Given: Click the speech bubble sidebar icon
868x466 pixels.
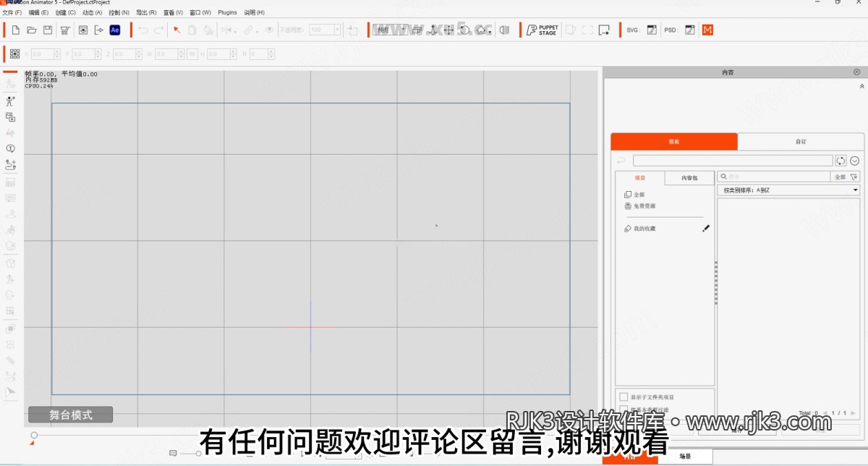Looking at the screenshot, I should (x=10, y=148).
